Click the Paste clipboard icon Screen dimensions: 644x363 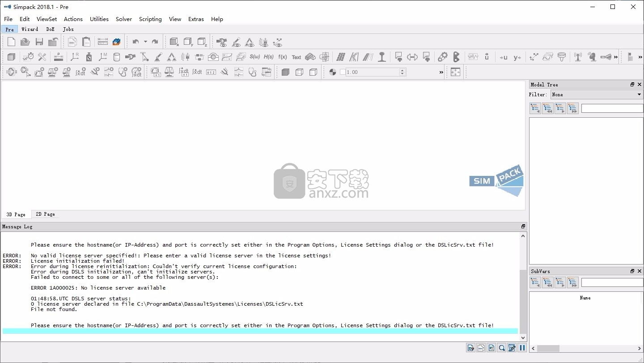point(86,42)
